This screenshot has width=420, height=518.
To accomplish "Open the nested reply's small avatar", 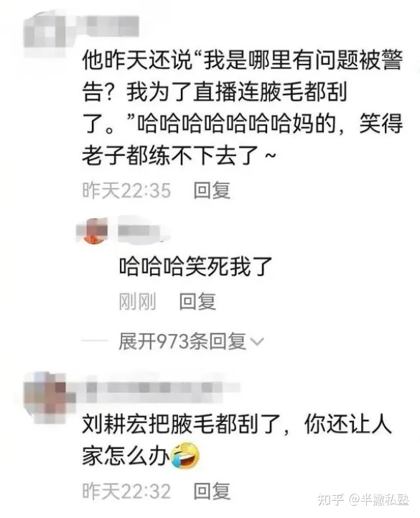I will (x=93, y=230).
